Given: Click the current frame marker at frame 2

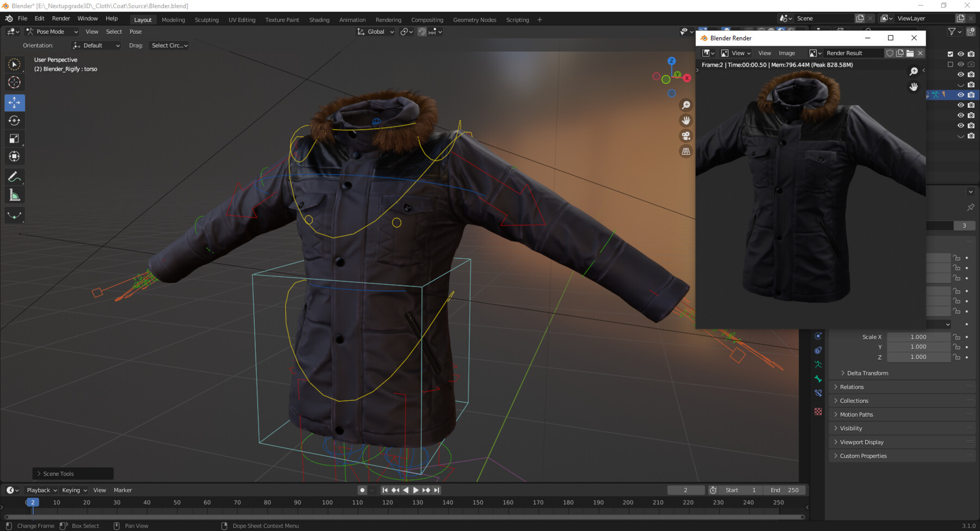Looking at the screenshot, I should [32, 502].
